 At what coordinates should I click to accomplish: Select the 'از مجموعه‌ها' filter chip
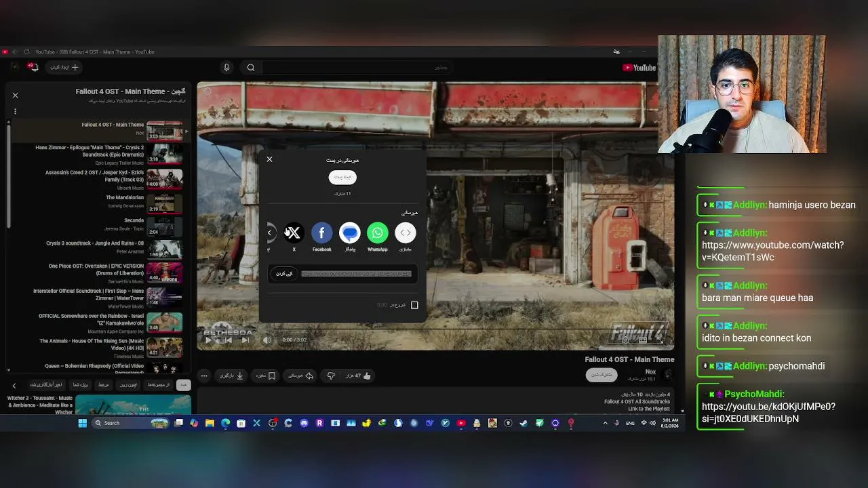(159, 385)
